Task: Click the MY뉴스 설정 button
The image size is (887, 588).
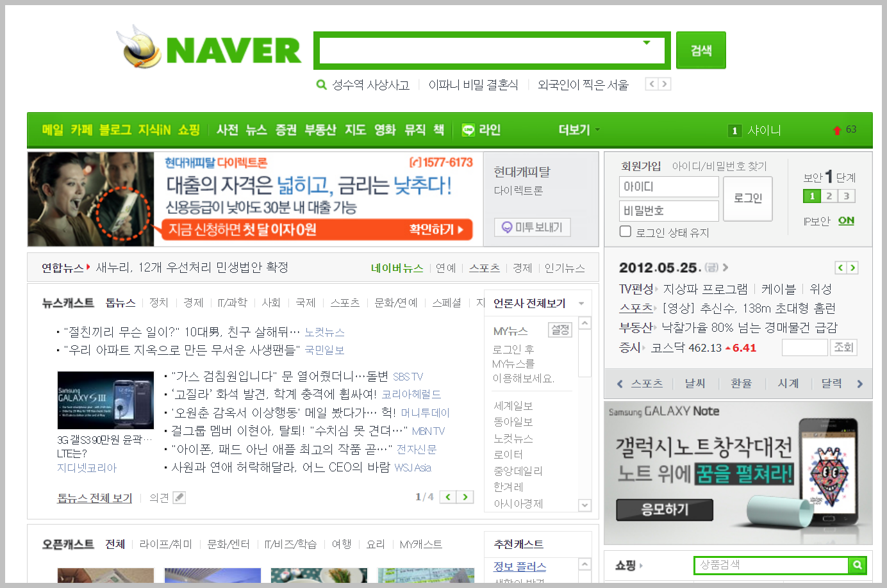Action: tap(560, 330)
